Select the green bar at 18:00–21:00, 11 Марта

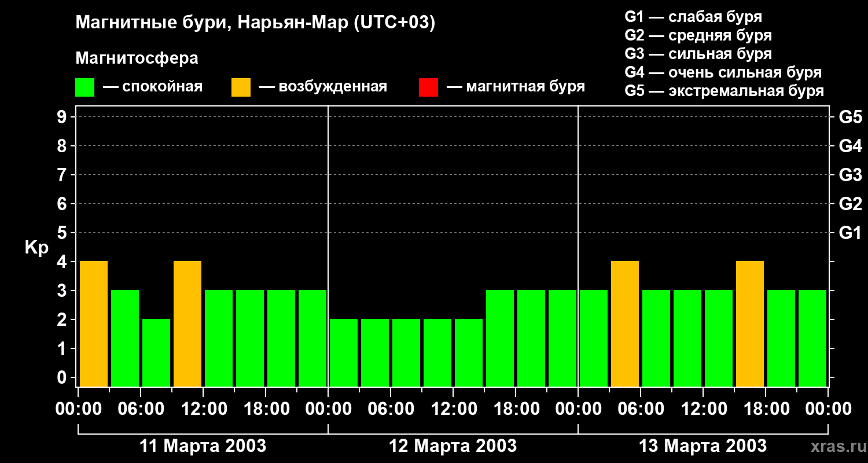tap(281, 338)
